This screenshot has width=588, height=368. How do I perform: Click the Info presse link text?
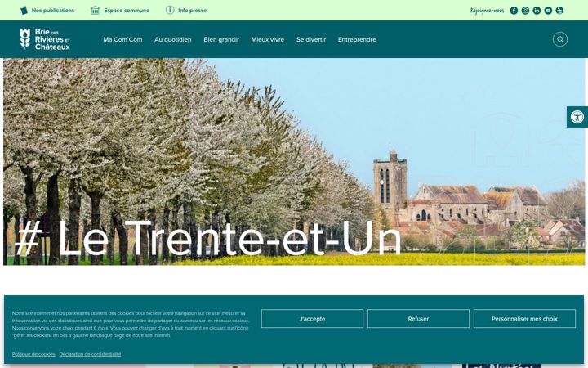193,11
